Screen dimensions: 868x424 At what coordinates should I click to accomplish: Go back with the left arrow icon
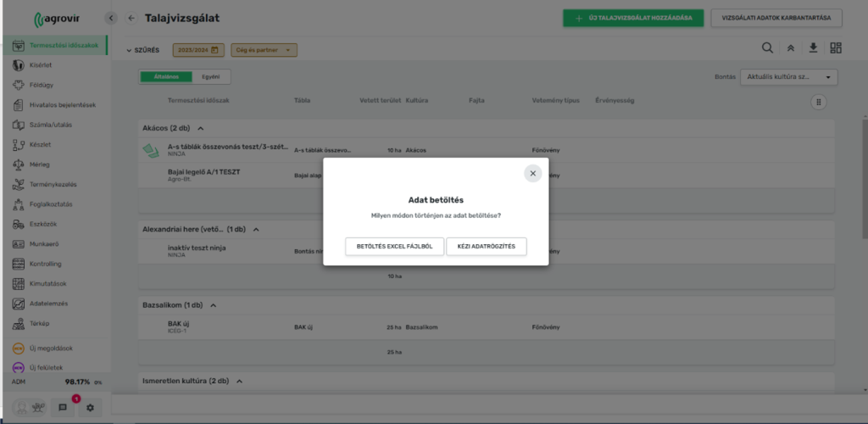131,18
